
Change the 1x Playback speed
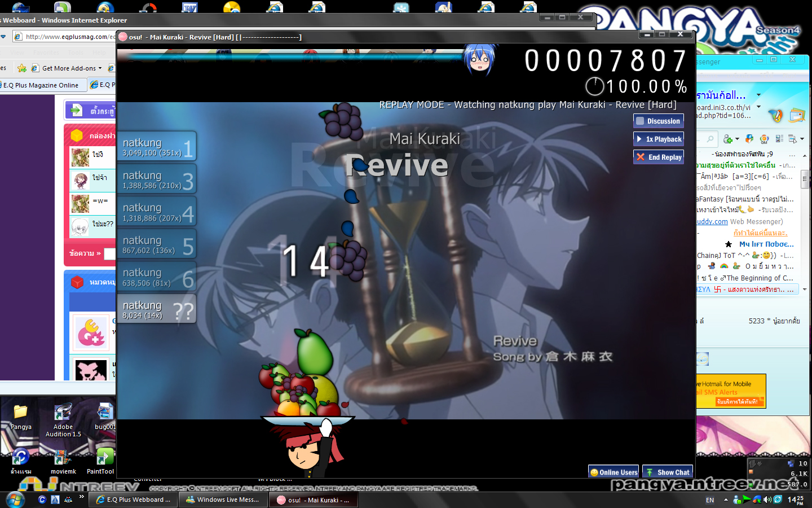point(658,139)
